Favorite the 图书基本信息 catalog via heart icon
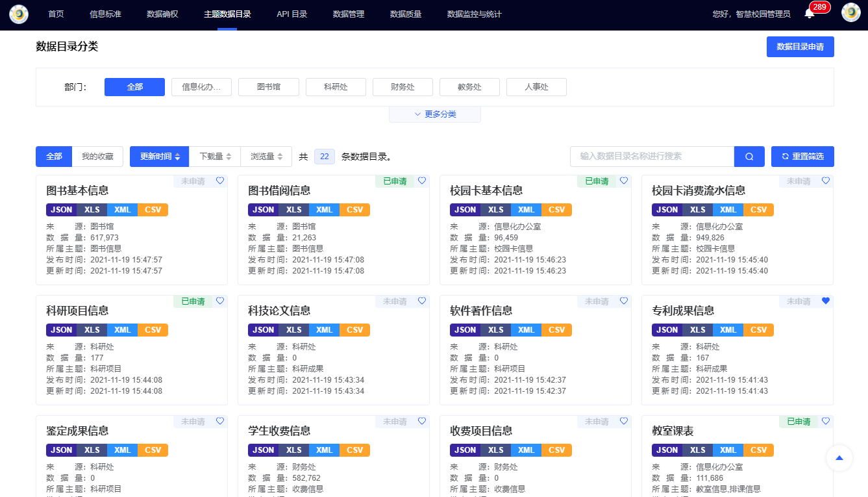 [x=219, y=181]
